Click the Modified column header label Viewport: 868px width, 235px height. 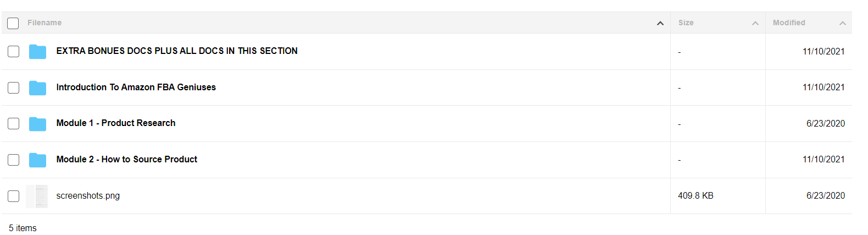(x=789, y=23)
